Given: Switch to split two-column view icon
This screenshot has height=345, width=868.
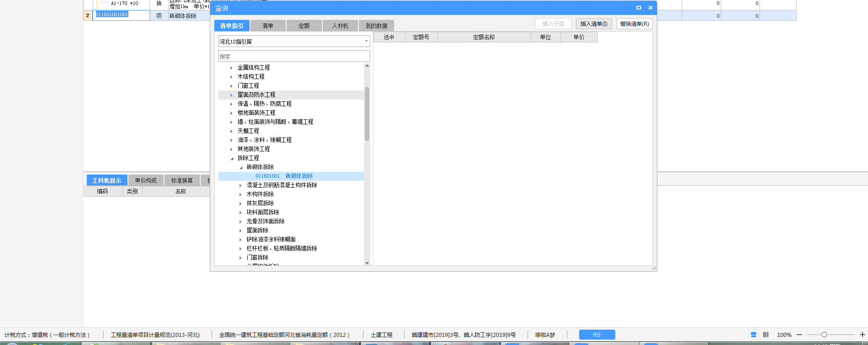Looking at the screenshot, I should point(766,335).
